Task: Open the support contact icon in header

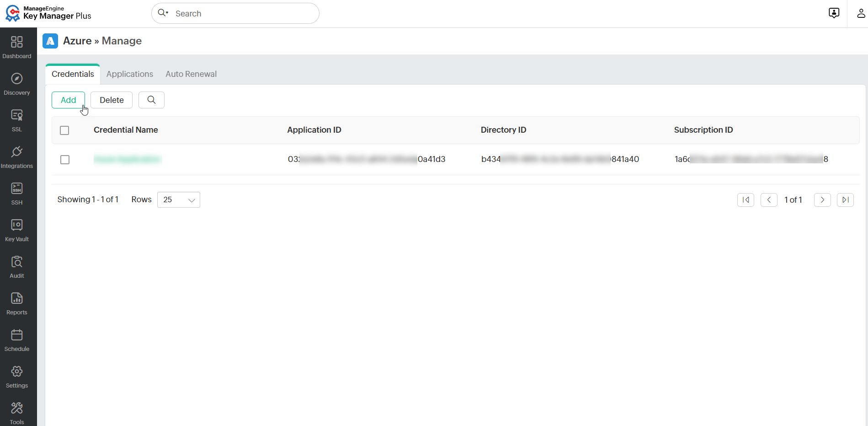Action: pos(834,13)
